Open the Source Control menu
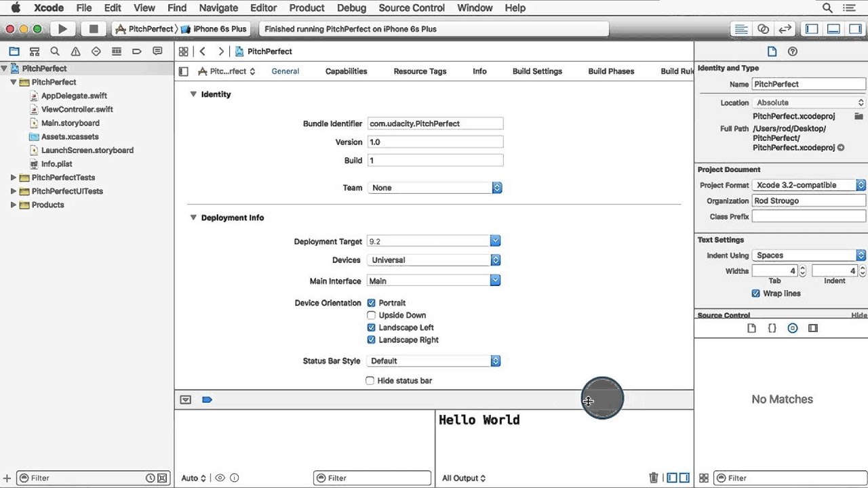The image size is (868, 488). [412, 8]
